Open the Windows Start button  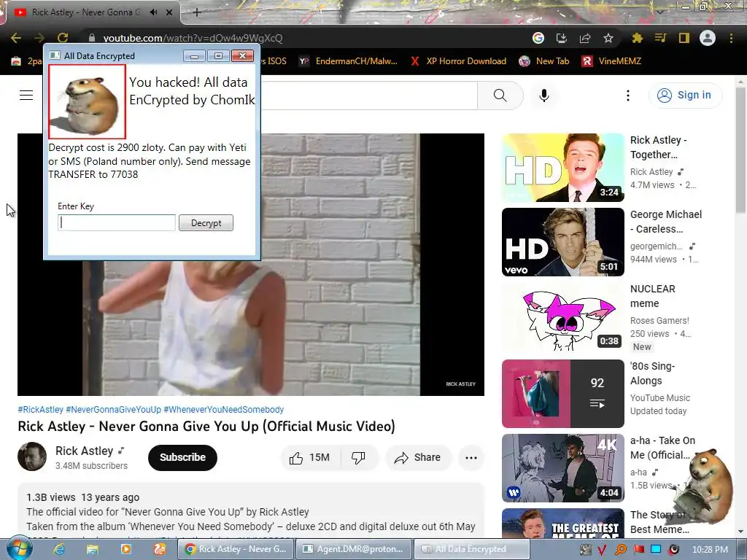18,548
